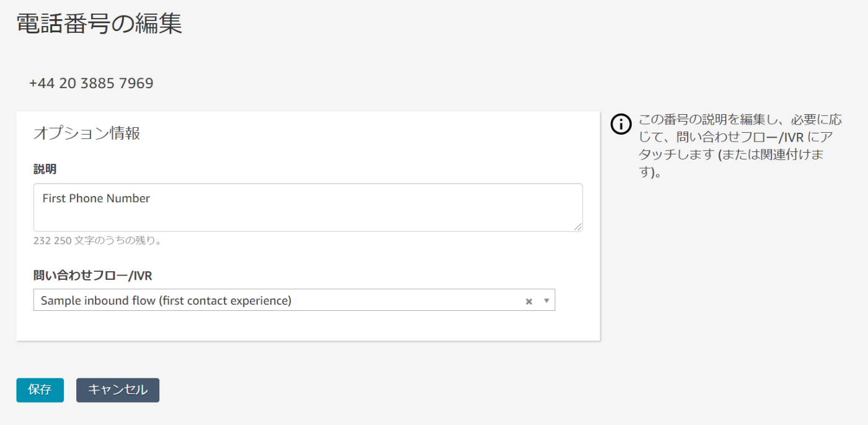Select the phone number +44 20 3885 7969 text
The height and width of the screenshot is (425, 868).
[x=91, y=83]
